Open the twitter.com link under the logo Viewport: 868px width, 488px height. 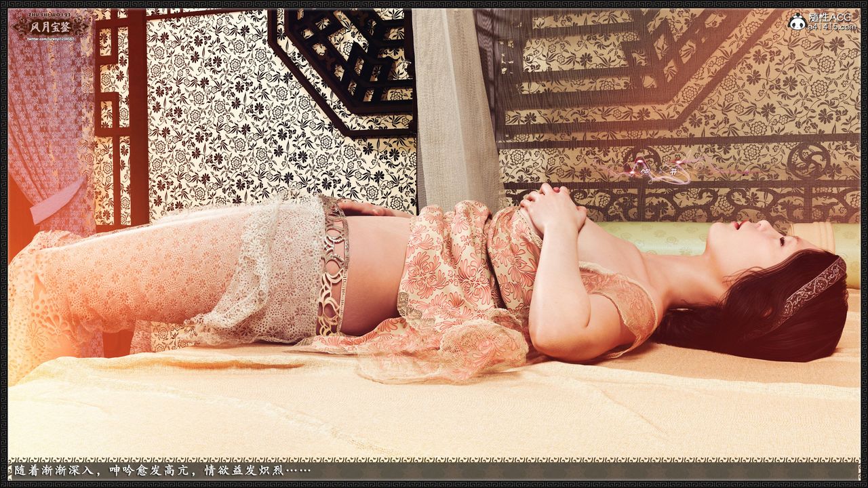click(50, 40)
